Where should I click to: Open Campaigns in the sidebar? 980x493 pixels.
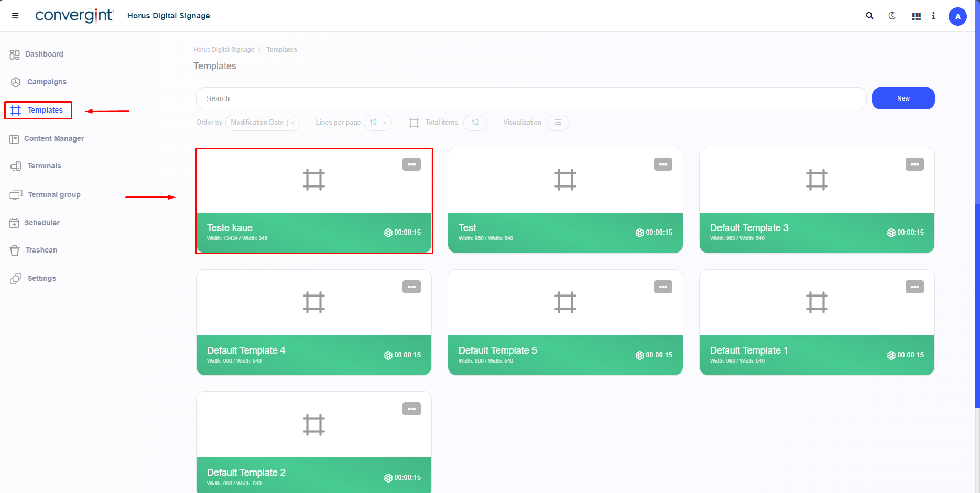(x=47, y=82)
